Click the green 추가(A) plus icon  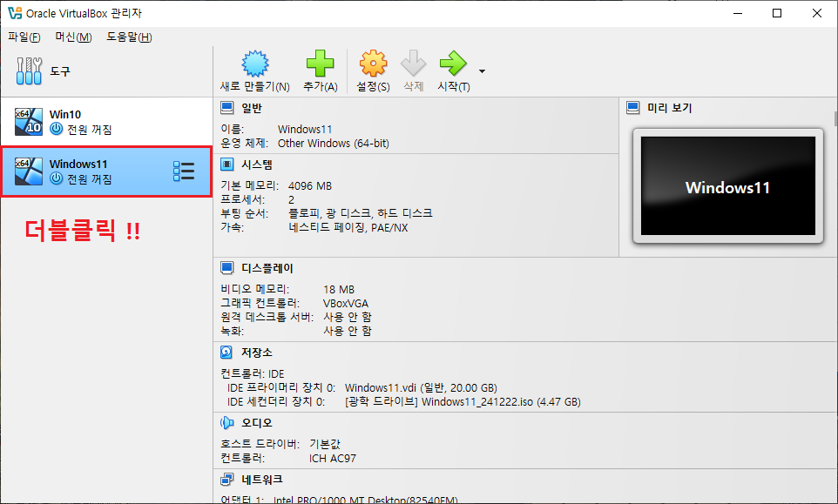pos(320,64)
